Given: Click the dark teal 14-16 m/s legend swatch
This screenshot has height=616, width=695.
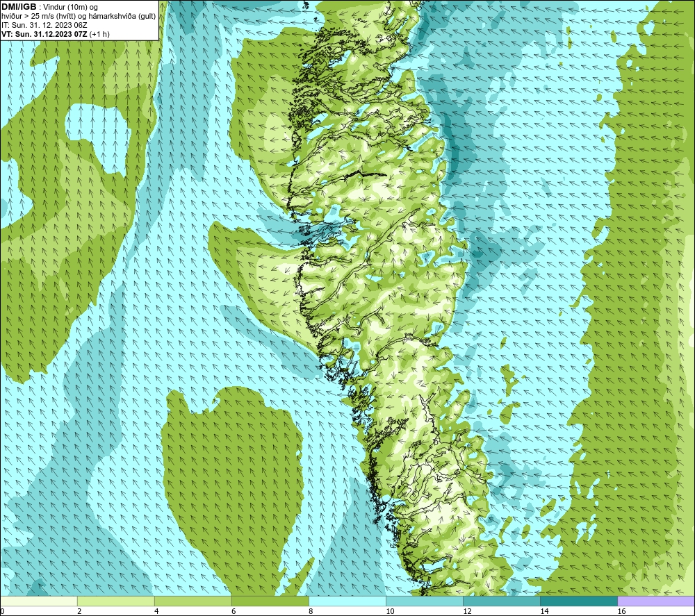Looking at the screenshot, I should [579, 601].
